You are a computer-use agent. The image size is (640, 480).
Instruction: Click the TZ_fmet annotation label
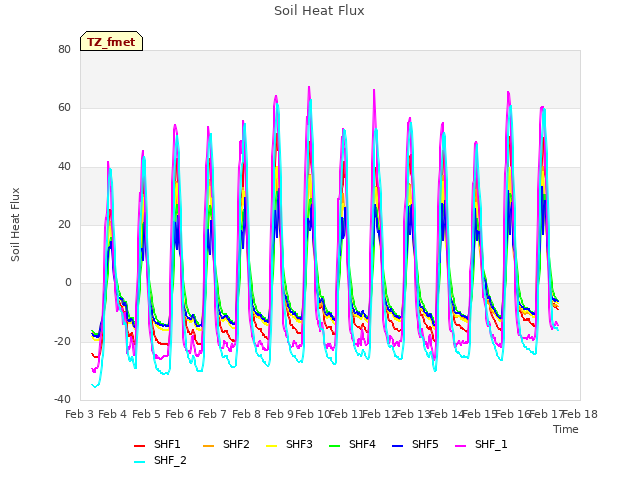click(x=111, y=42)
